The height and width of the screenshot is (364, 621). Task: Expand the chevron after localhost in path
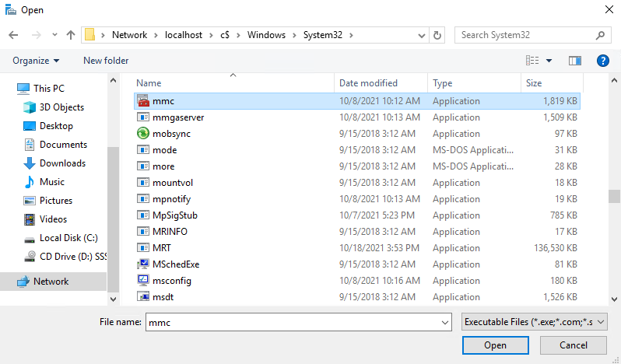click(212, 35)
